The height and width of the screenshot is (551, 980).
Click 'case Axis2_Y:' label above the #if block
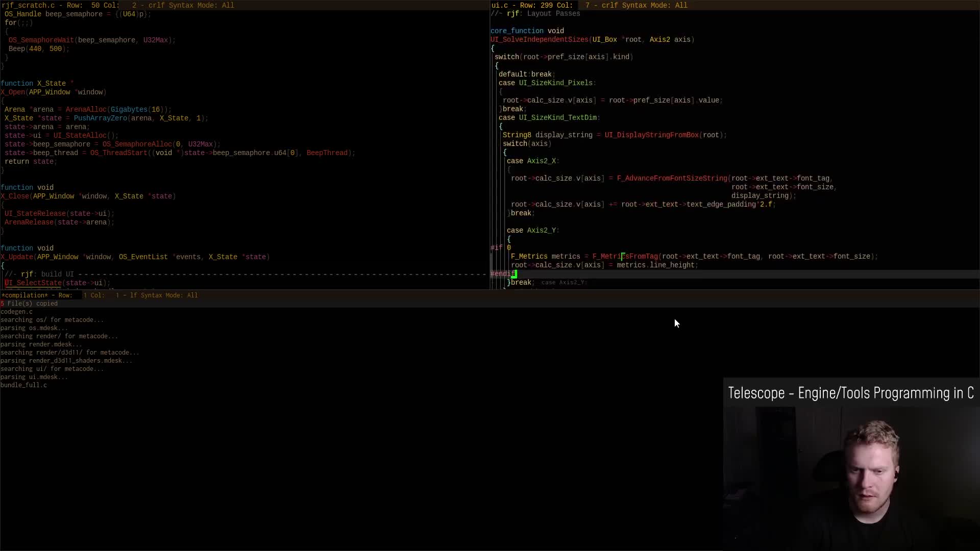click(x=533, y=230)
